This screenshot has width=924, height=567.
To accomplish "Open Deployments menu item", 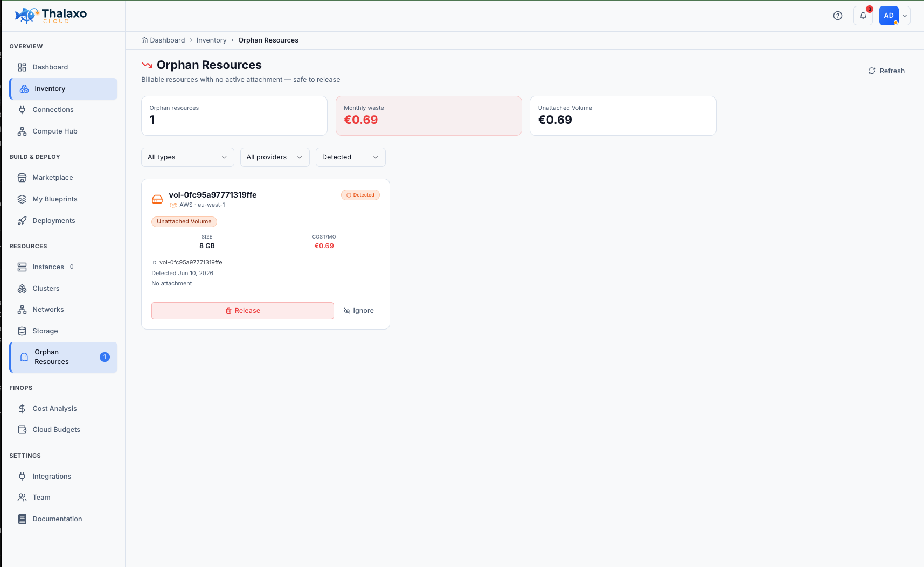I will [64, 221].
